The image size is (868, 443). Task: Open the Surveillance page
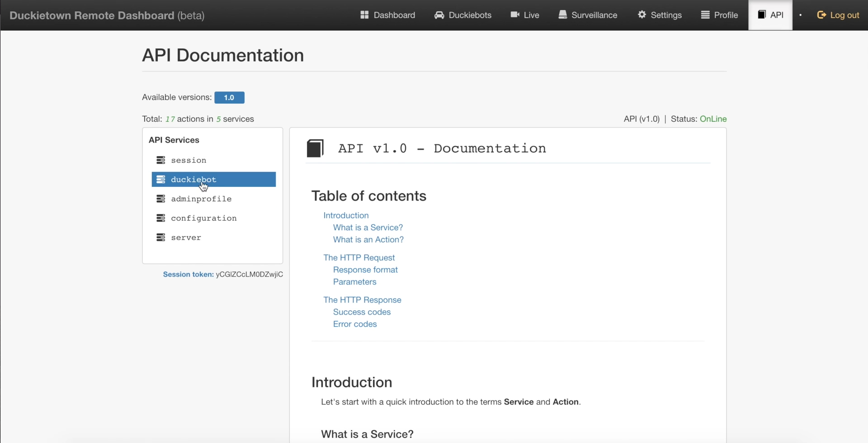[x=587, y=15]
